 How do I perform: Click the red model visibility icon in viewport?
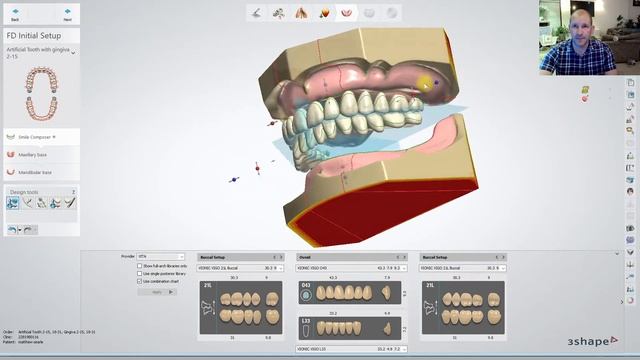(585, 99)
